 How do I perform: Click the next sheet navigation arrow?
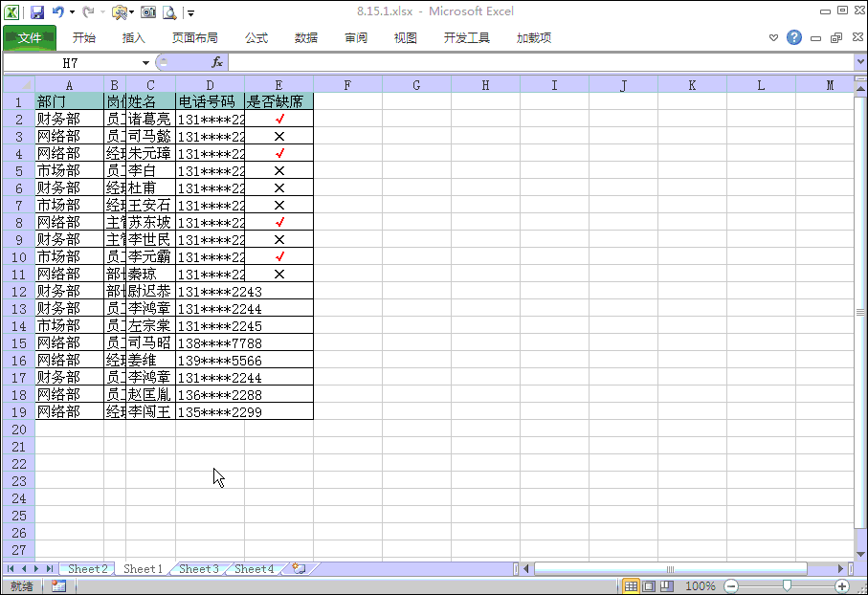click(x=36, y=568)
